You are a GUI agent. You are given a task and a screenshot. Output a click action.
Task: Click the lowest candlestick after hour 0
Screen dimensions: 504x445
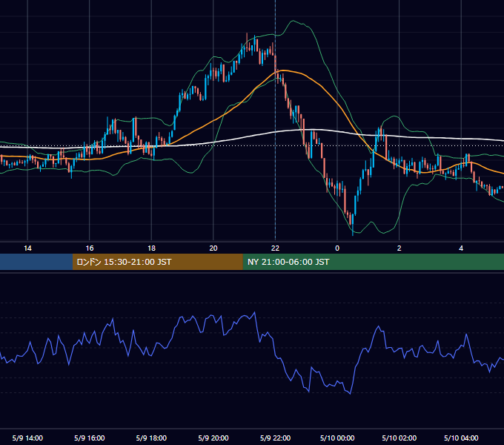pyautogui.click(x=353, y=225)
